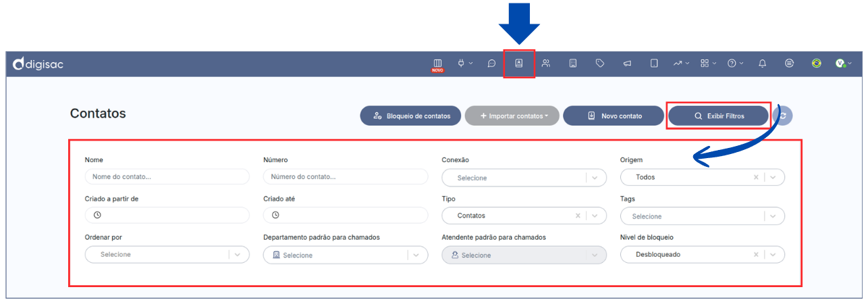Viewport: 868px width, 304px height.
Task: Expand the Ordenar por dropdown
Action: 238,255
